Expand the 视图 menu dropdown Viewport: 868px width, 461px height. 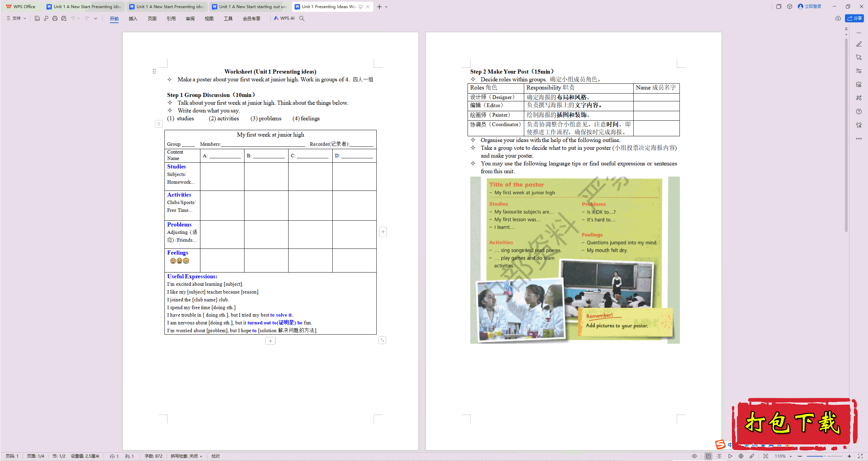click(208, 18)
